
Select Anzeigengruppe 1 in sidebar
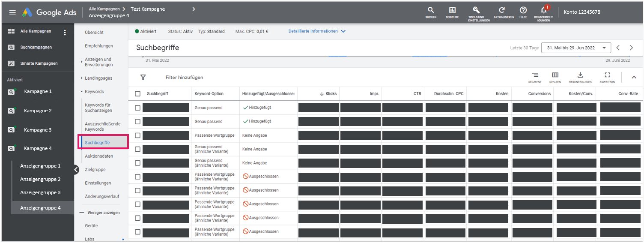point(40,166)
